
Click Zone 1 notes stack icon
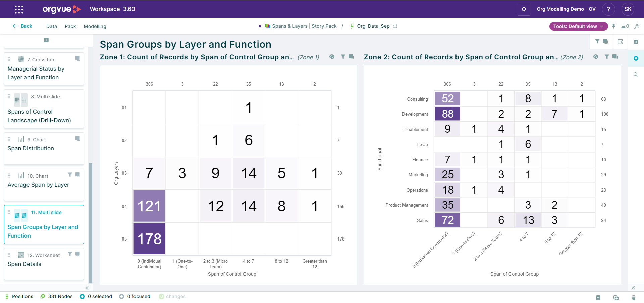click(351, 57)
